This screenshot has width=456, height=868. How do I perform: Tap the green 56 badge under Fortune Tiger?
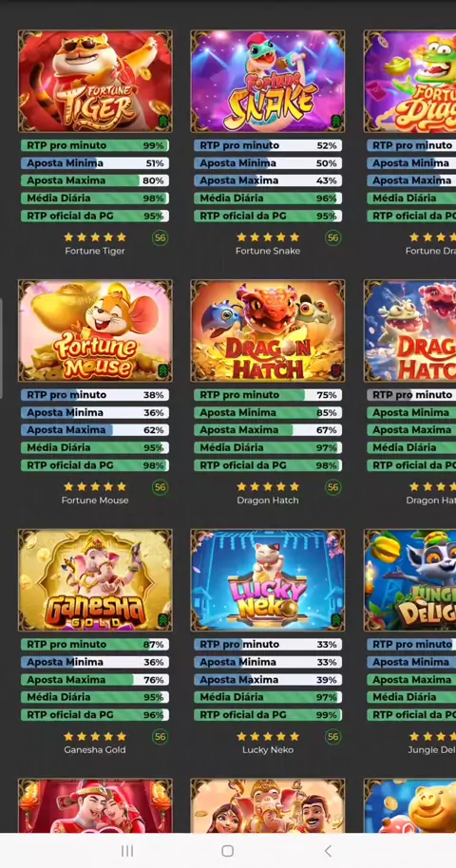(161, 238)
